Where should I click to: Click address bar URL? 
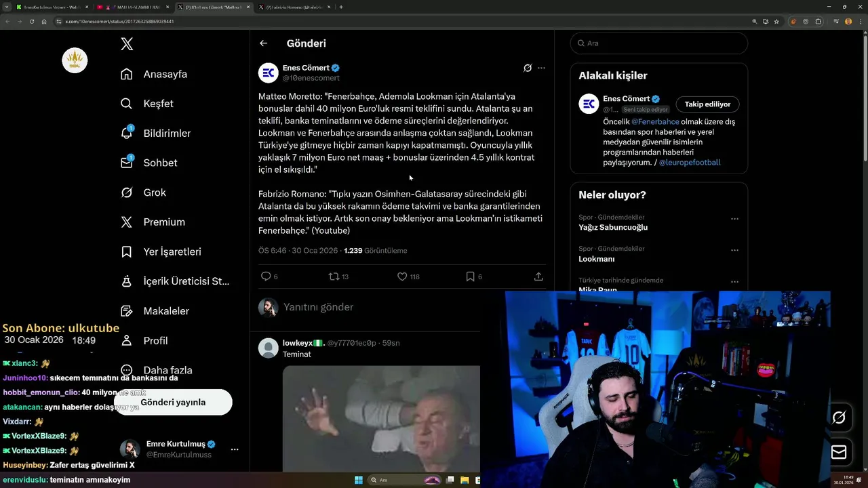(x=120, y=22)
